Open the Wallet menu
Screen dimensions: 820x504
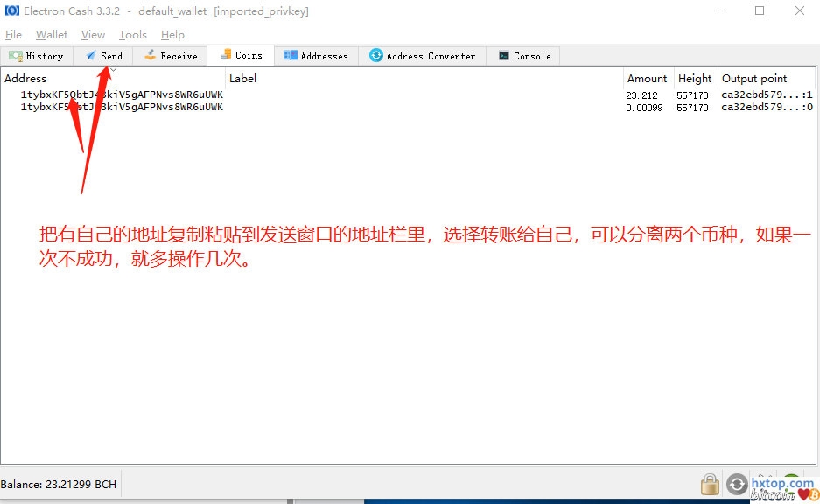pyautogui.click(x=52, y=35)
